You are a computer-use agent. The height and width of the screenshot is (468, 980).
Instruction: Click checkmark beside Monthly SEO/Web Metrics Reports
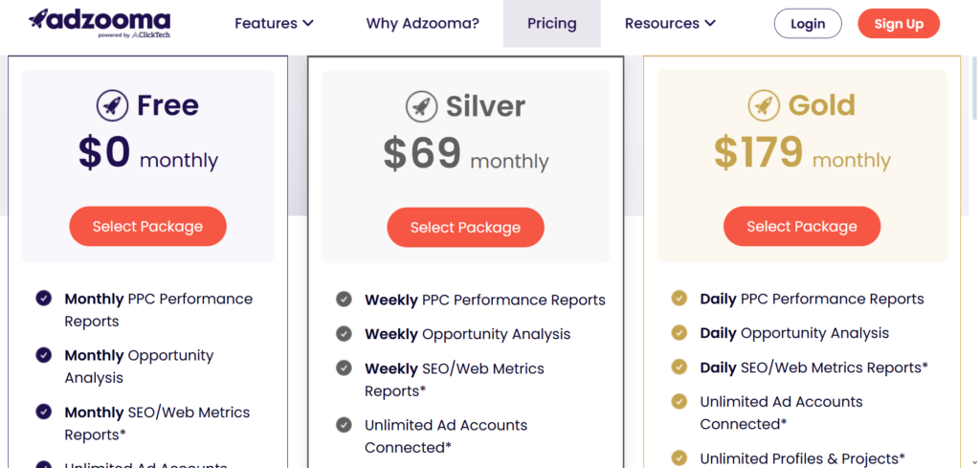click(x=44, y=412)
